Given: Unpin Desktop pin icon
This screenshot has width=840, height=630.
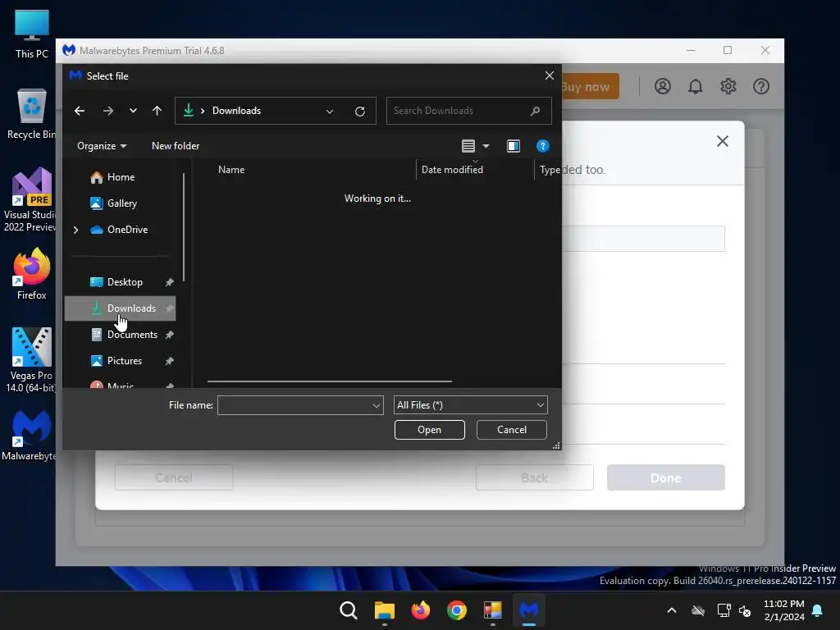Looking at the screenshot, I should (169, 282).
